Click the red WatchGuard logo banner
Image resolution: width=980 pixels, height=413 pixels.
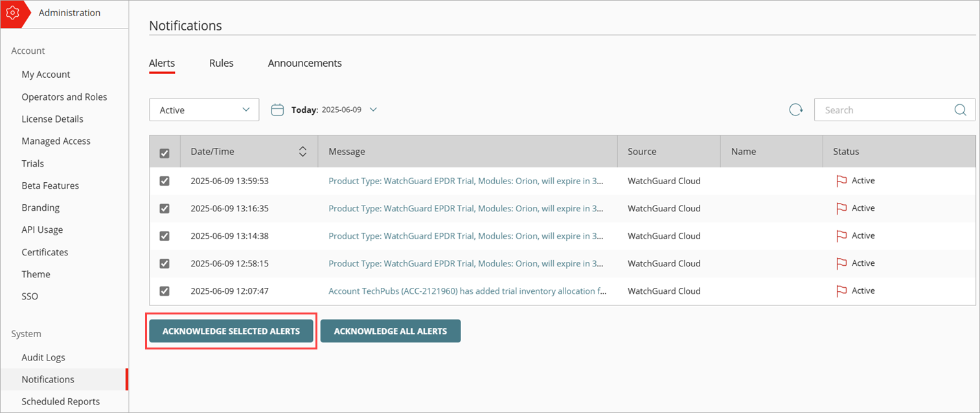13,12
